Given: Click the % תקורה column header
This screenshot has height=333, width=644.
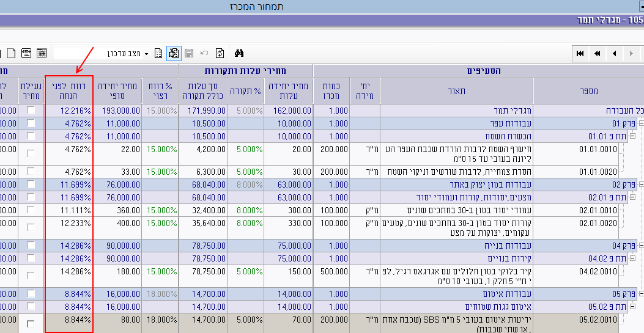Looking at the screenshot, I should (246, 91).
